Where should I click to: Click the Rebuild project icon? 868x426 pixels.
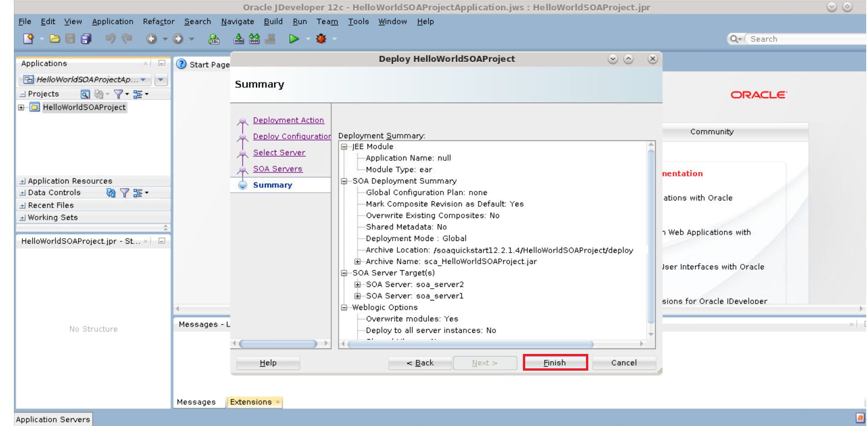coord(254,39)
